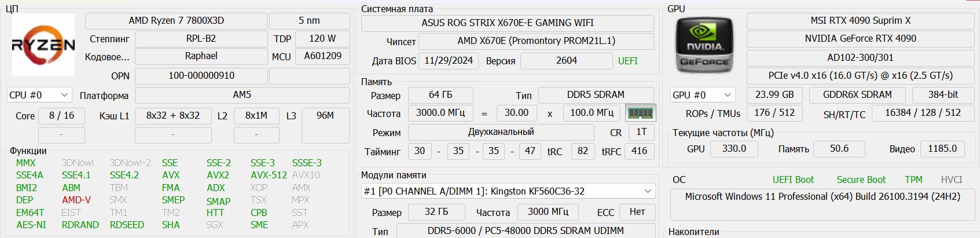980x238 pixels.
Task: Click the green UEFI label next to the BIOS version
Action: pyautogui.click(x=627, y=61)
